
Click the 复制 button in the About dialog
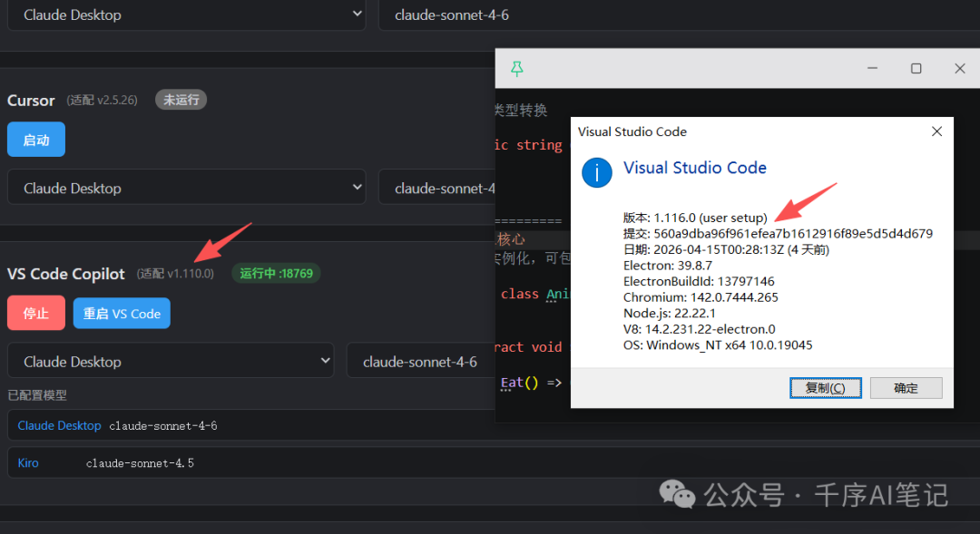[825, 387]
